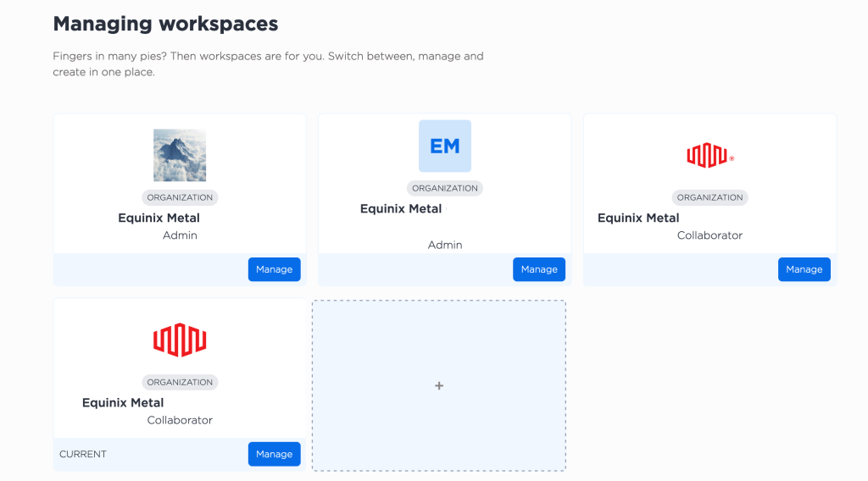The height and width of the screenshot is (481, 868).
Task: Click the Admin role text under the mountain card
Action: click(180, 235)
